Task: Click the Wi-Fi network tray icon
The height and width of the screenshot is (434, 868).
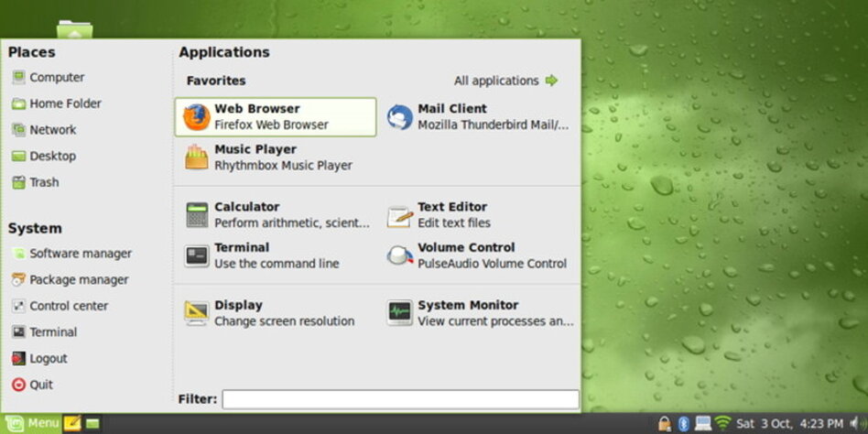Action: coord(723,424)
